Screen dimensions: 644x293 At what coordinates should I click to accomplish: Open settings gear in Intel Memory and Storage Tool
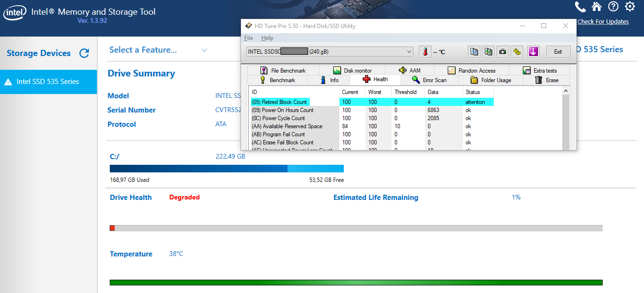point(630,7)
